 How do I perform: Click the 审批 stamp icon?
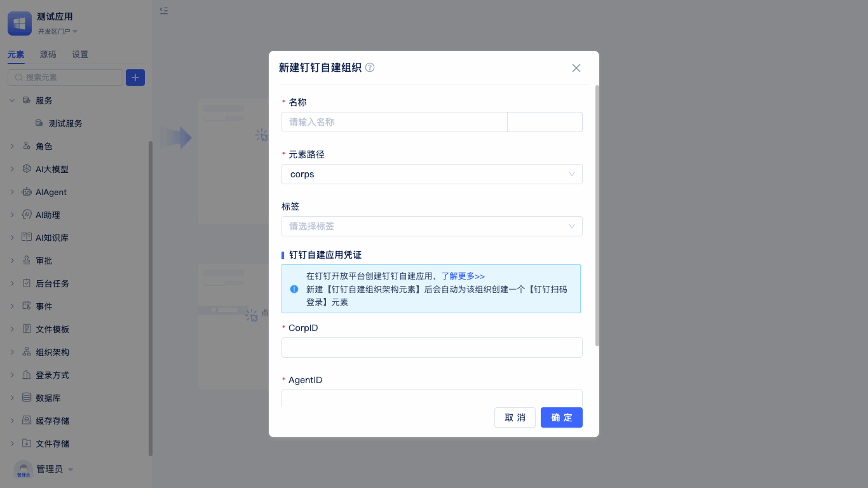[27, 261]
